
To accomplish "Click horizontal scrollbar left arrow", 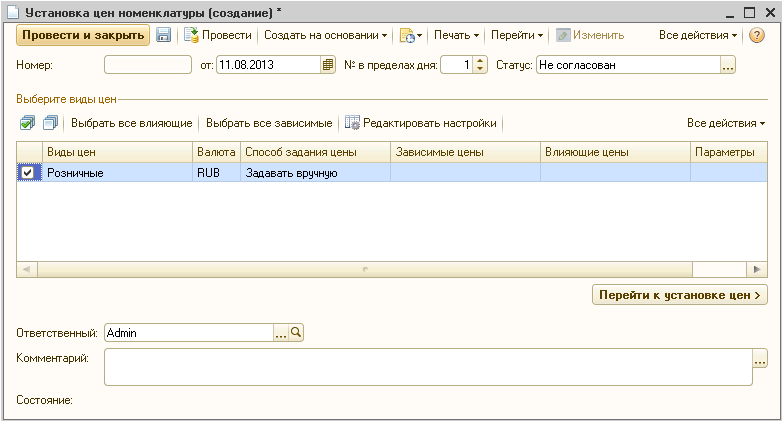I will pyautogui.click(x=26, y=269).
